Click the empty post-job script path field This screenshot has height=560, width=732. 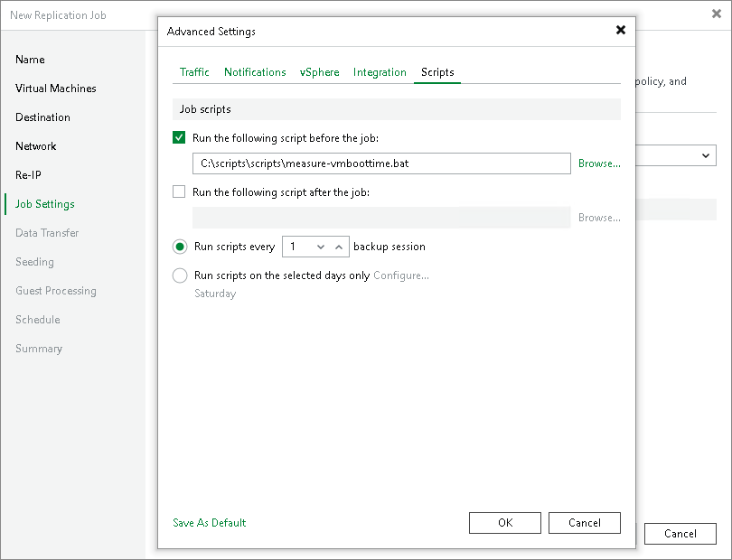381,218
